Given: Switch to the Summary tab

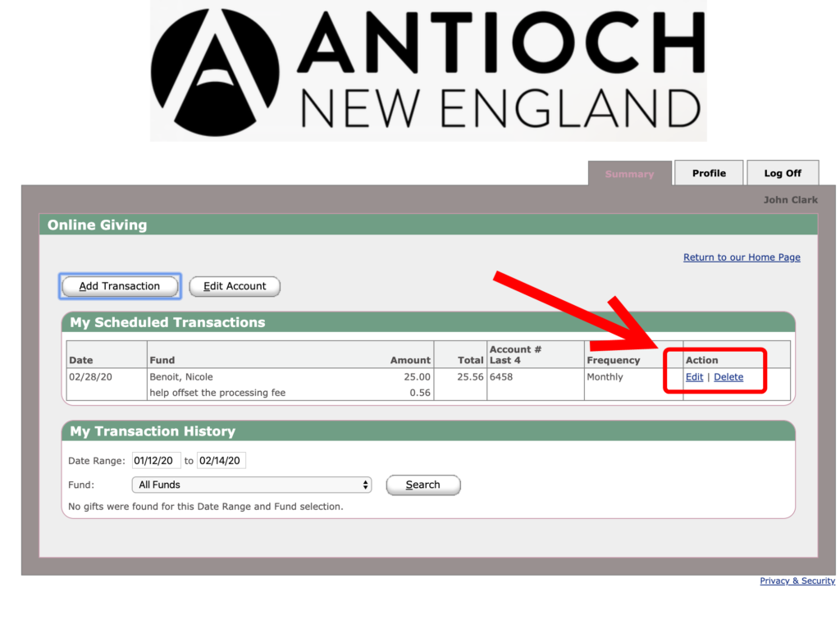Looking at the screenshot, I should (629, 174).
